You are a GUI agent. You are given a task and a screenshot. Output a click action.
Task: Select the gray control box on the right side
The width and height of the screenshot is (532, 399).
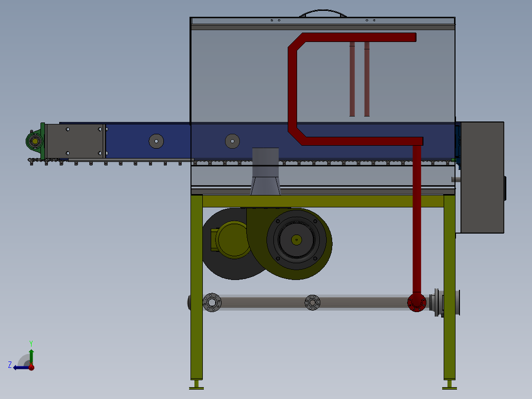pos(482,177)
